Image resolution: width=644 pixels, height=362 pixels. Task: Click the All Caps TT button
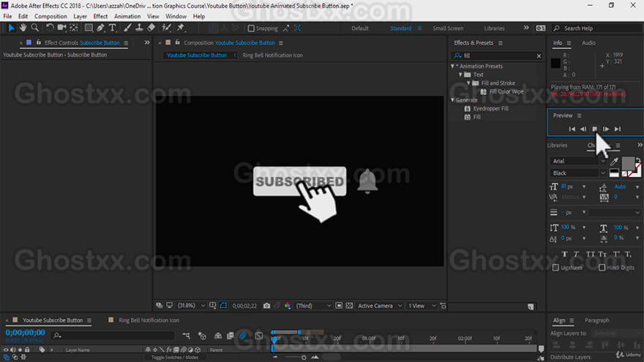pyautogui.click(x=590, y=254)
